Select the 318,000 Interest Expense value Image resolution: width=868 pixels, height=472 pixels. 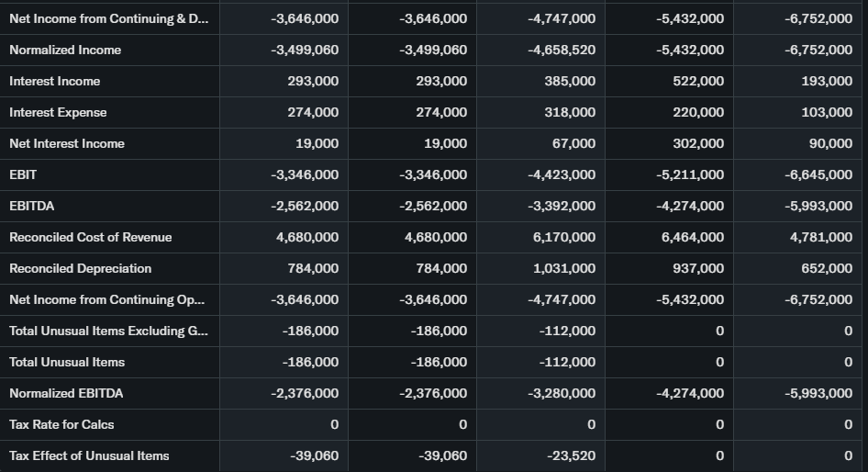click(572, 112)
